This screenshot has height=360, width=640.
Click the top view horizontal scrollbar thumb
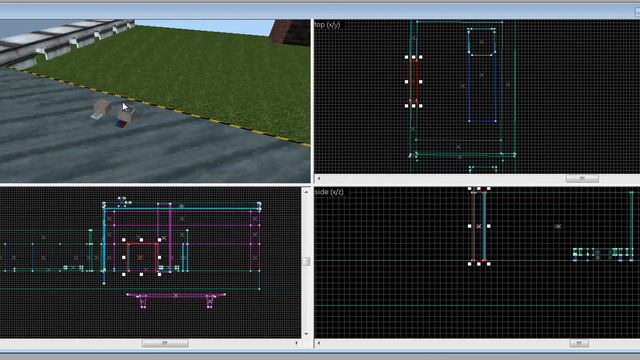click(582, 178)
